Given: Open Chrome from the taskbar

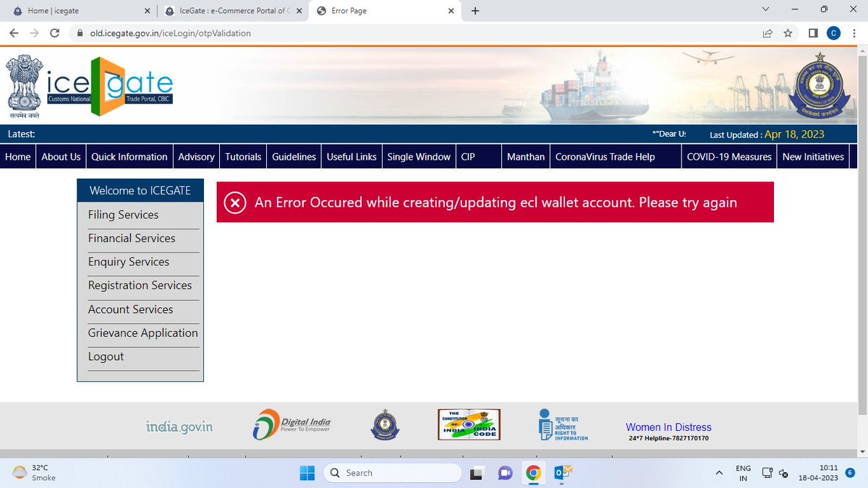Looking at the screenshot, I should coord(533,473).
